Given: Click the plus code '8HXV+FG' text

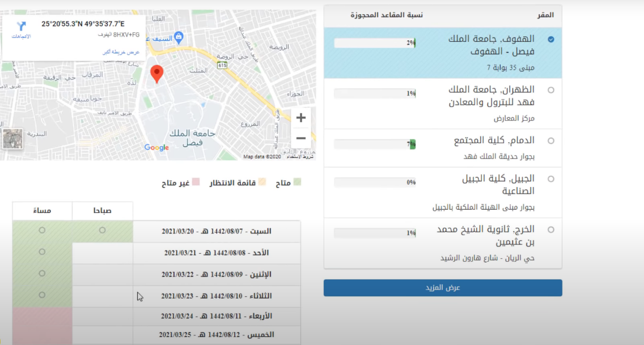Looking at the screenshot, I should 126,35.
